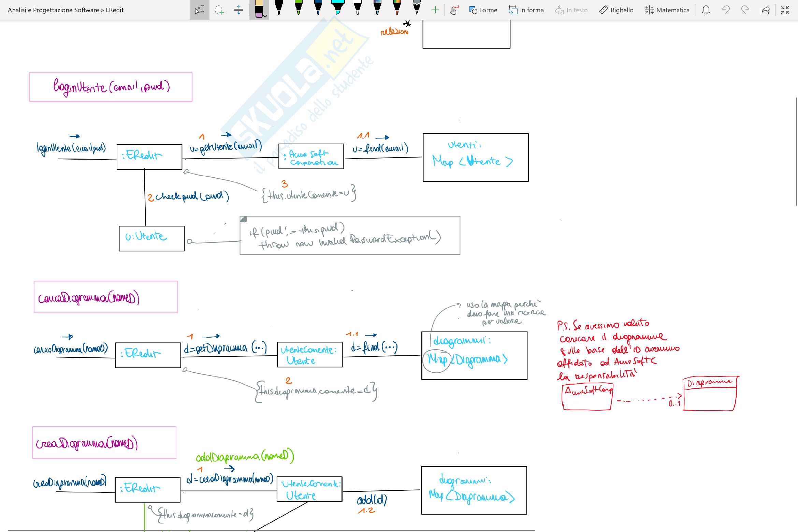Activate the Lasso Select tool
The width and height of the screenshot is (798, 532).
pyautogui.click(x=219, y=10)
